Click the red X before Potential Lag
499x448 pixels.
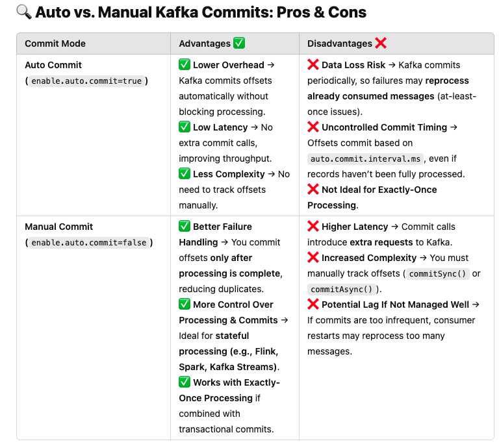coord(313,305)
